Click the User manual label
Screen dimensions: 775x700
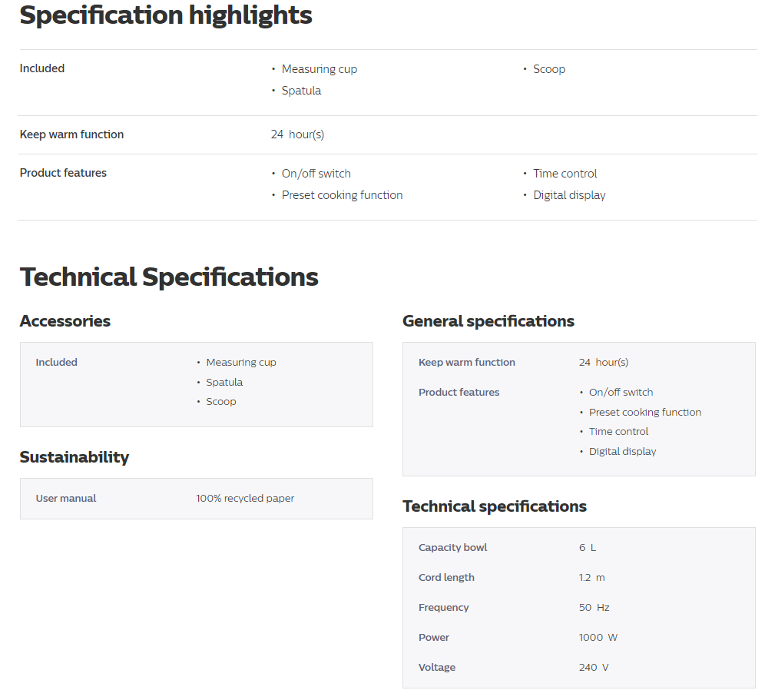pyautogui.click(x=66, y=499)
